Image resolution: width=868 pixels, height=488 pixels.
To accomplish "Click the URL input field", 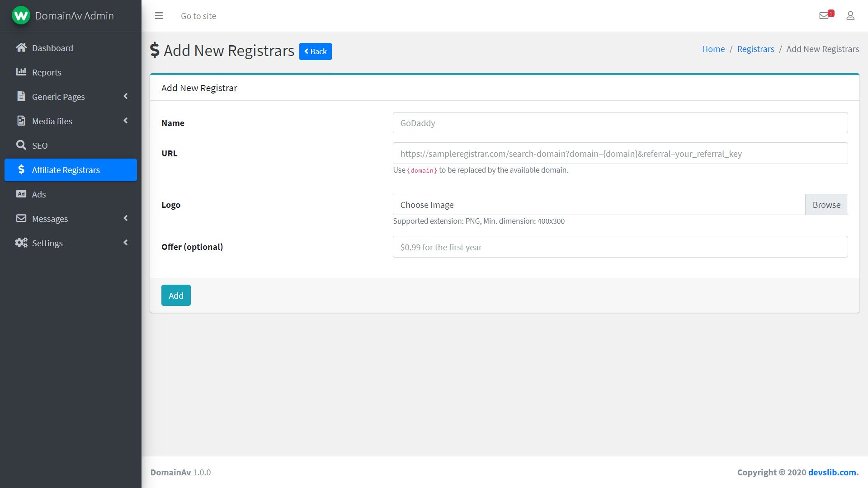I will 620,153.
